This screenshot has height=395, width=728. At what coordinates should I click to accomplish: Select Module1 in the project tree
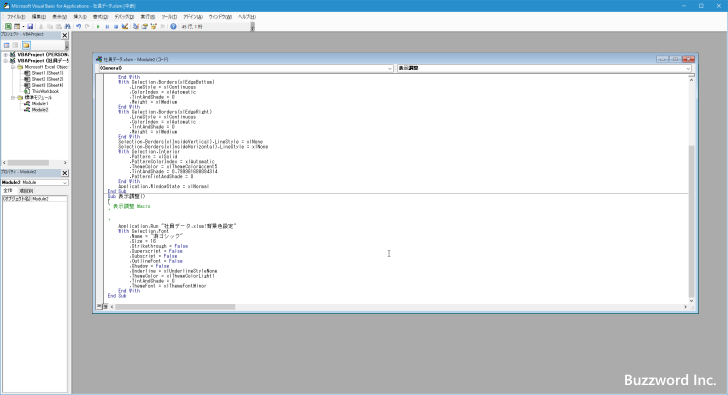pyautogui.click(x=40, y=104)
